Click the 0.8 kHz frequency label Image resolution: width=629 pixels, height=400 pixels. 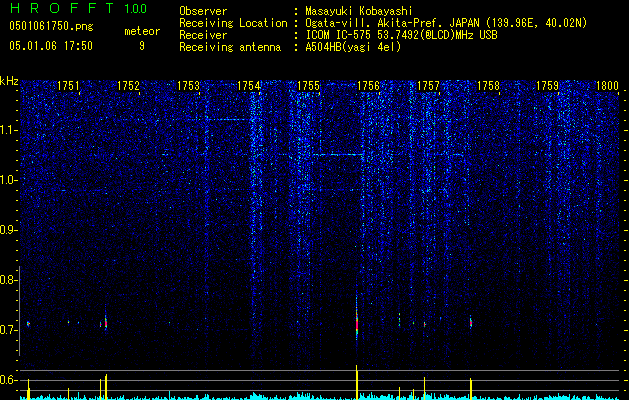[x=8, y=280]
